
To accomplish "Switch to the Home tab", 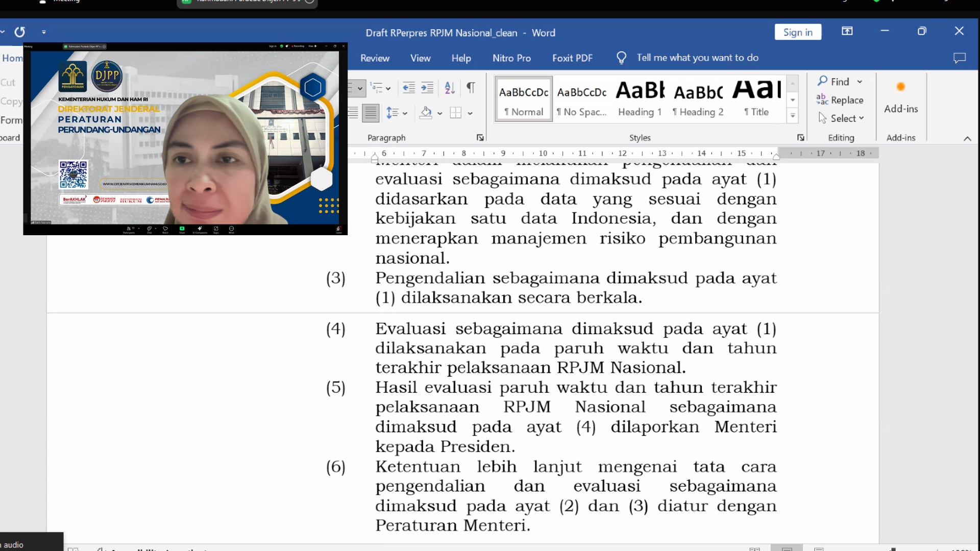I will [12, 58].
